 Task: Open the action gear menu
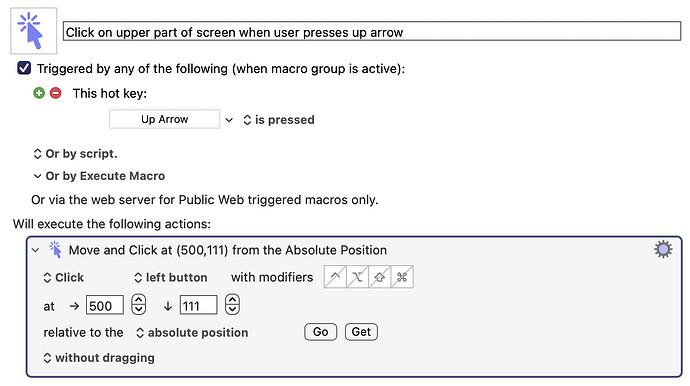663,250
